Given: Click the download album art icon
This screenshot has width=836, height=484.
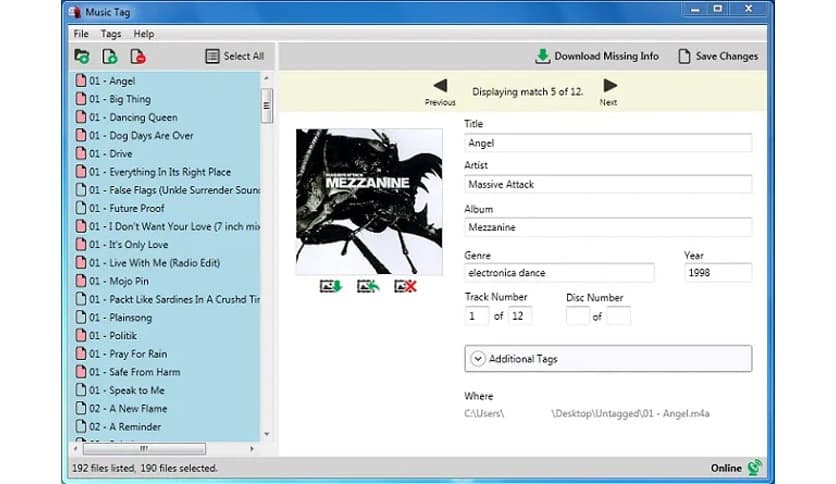Looking at the screenshot, I should click(x=330, y=287).
